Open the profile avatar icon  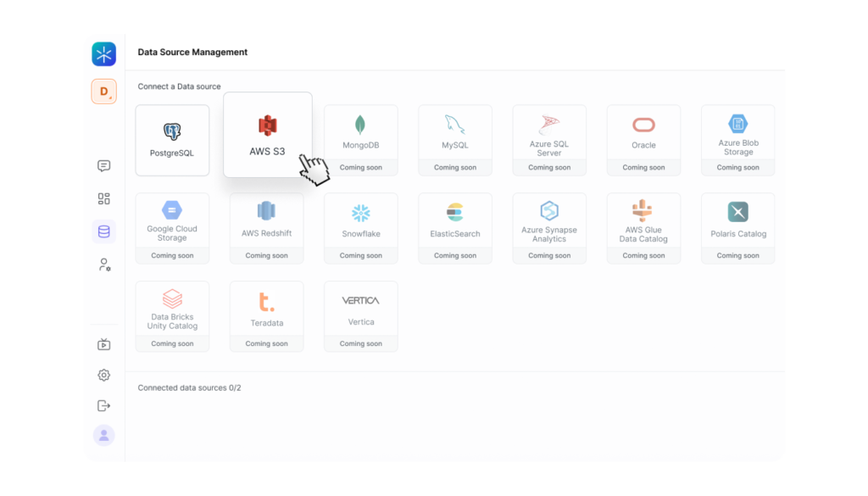point(103,436)
